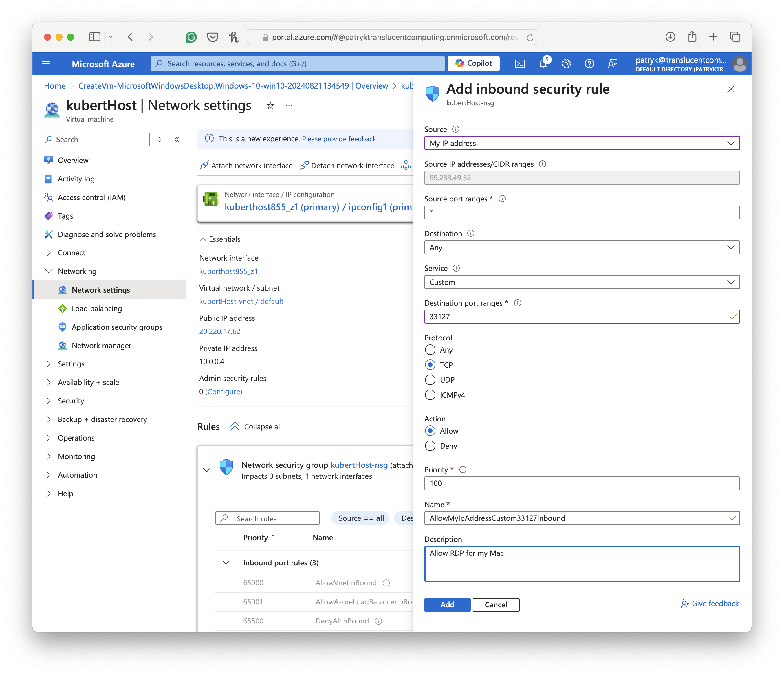Open the Service dropdown
Screen dimensions: 784x675
coord(582,282)
